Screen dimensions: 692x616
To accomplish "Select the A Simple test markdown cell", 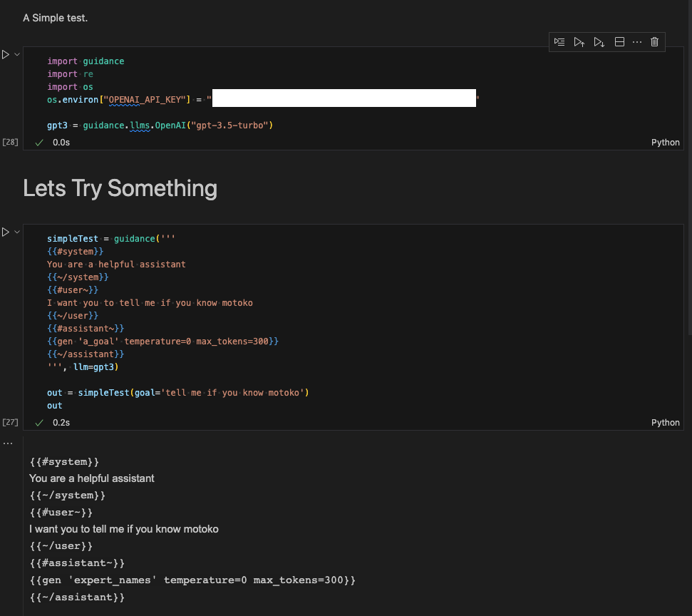I will (x=55, y=18).
